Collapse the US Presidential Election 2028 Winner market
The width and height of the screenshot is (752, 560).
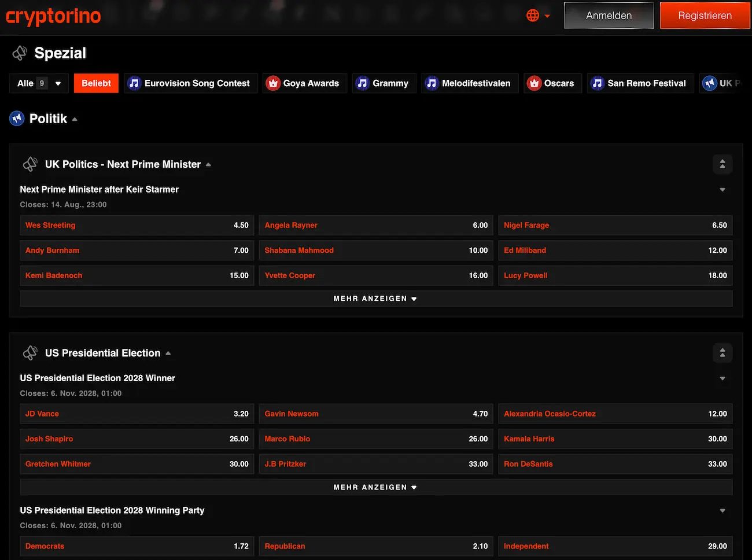click(x=722, y=378)
